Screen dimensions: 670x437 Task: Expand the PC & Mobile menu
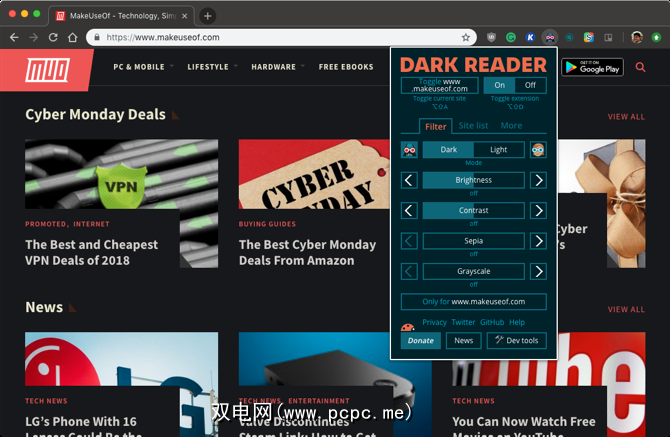pyautogui.click(x=143, y=67)
